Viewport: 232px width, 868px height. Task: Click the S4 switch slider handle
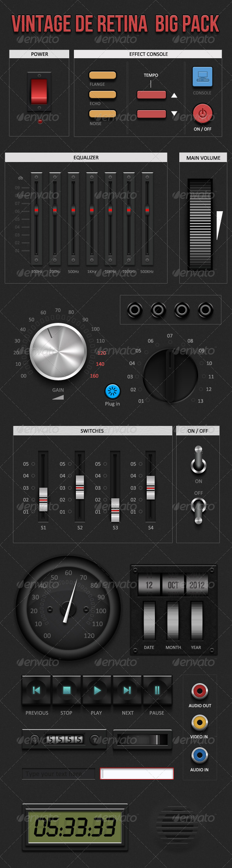151,488
